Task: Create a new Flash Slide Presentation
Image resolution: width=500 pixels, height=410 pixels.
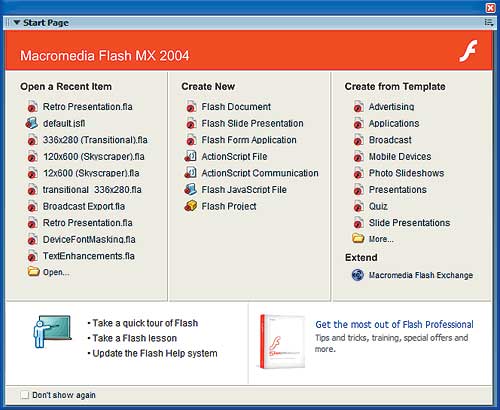Action: pos(252,123)
